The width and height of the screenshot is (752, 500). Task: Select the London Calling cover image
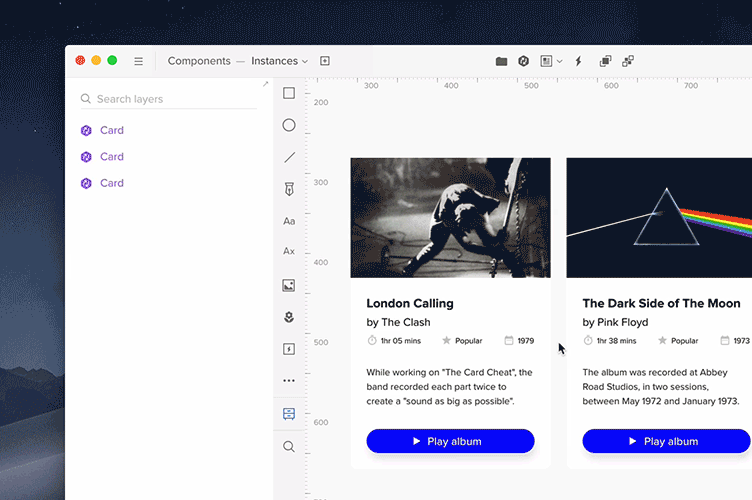click(450, 218)
